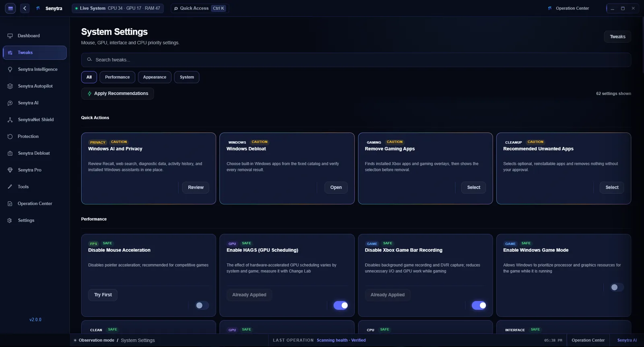644x347 pixels.
Task: Select the All filter tab
Action: [x=89, y=77]
